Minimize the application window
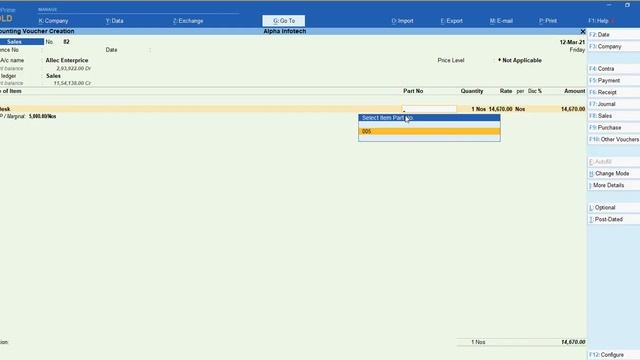This screenshot has height=360, width=640. point(609,5)
